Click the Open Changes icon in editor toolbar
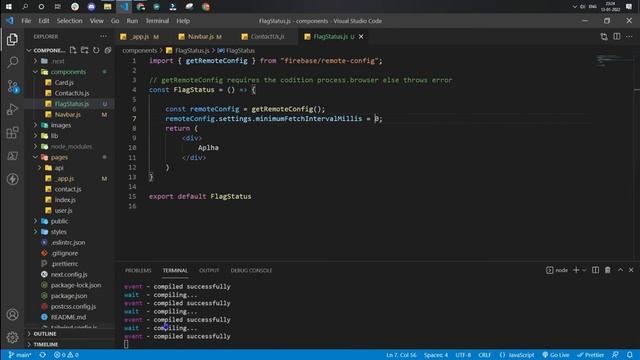This screenshot has width=640, height=360. 604,37
